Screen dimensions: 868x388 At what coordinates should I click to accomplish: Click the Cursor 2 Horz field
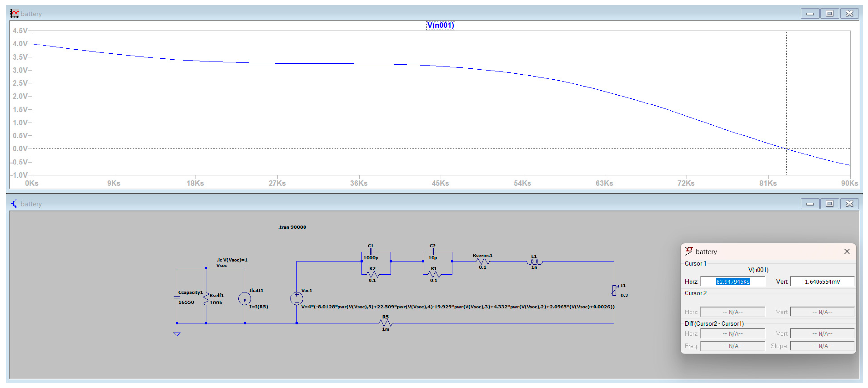[732, 312]
